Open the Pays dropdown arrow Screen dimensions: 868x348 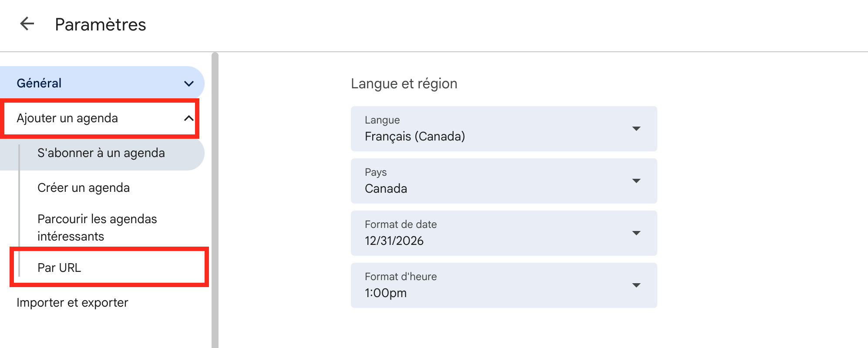(x=637, y=181)
